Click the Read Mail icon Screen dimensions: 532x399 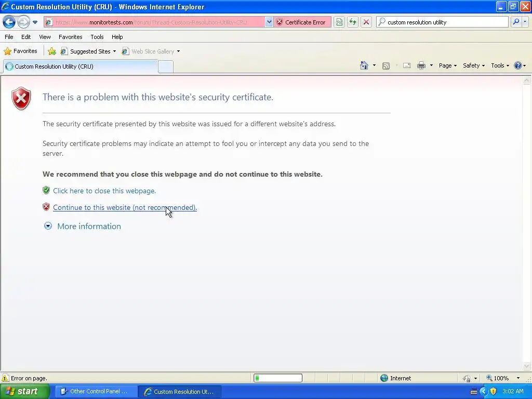coord(407,65)
